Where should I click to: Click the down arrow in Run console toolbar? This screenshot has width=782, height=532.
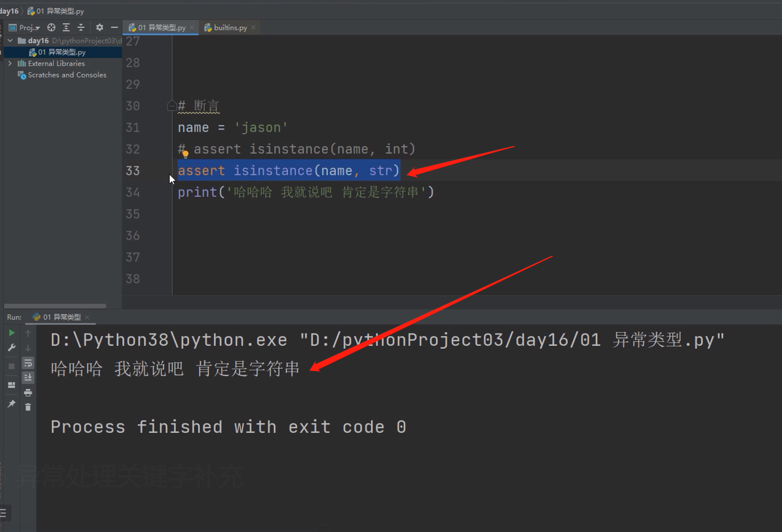click(x=28, y=348)
